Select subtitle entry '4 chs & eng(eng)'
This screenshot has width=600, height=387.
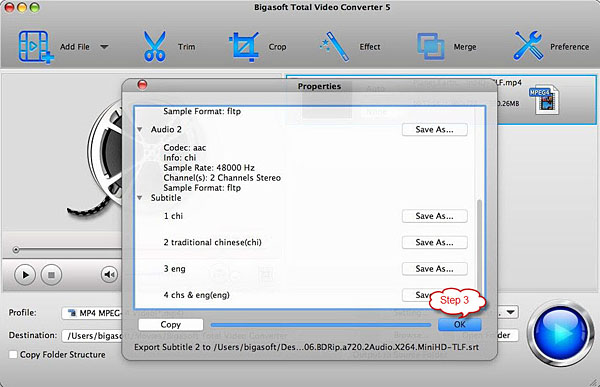(197, 295)
